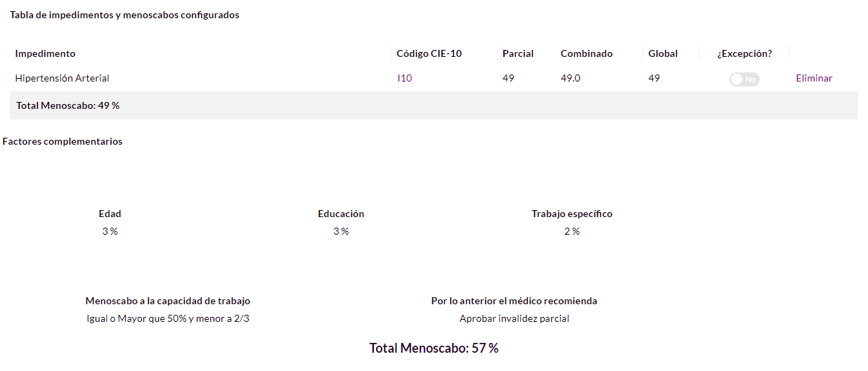Viewport: 868px width, 371px height.
Task: Click the Combinado column header
Action: click(586, 53)
